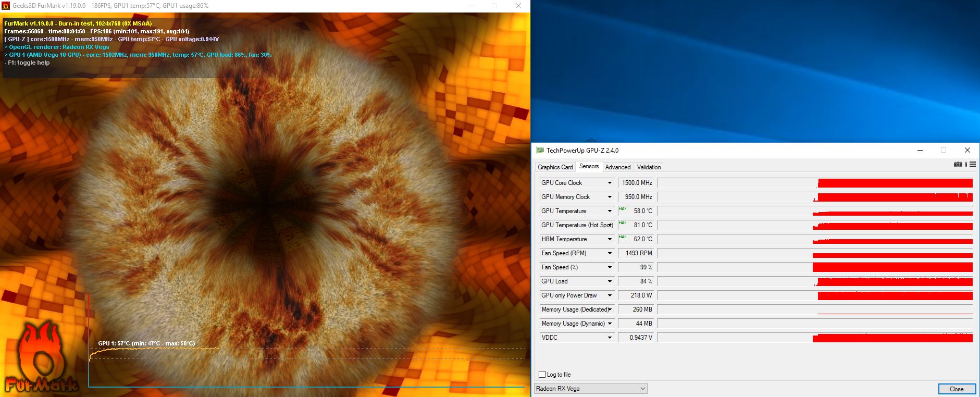Click the TechPowerUp GPU-Z 2.4.0 title text
This screenshot has height=397, width=980.
click(582, 150)
